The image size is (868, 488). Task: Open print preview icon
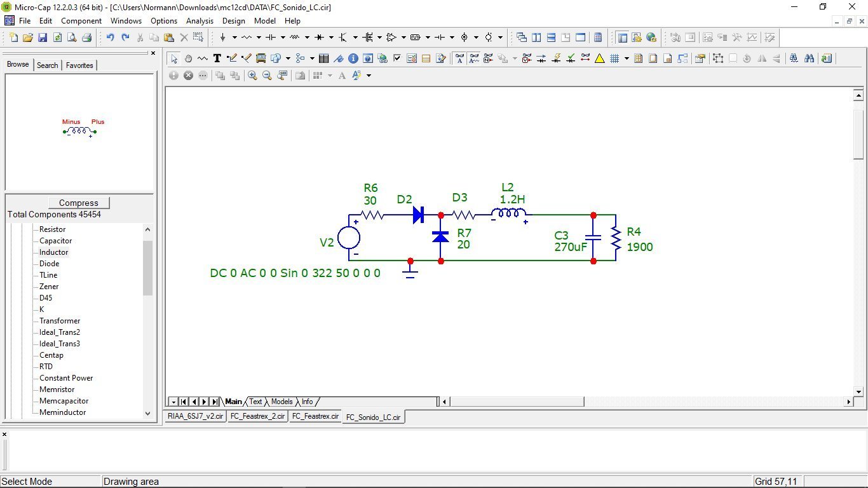point(72,37)
